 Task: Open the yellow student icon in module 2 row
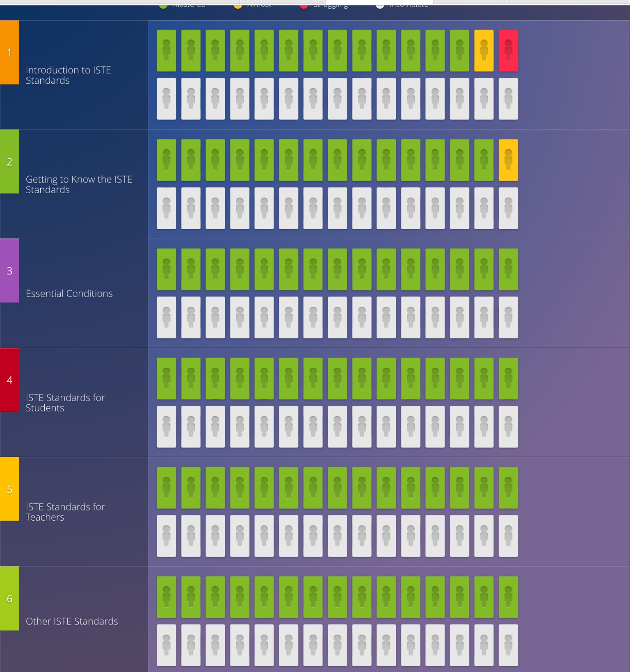[x=508, y=160]
